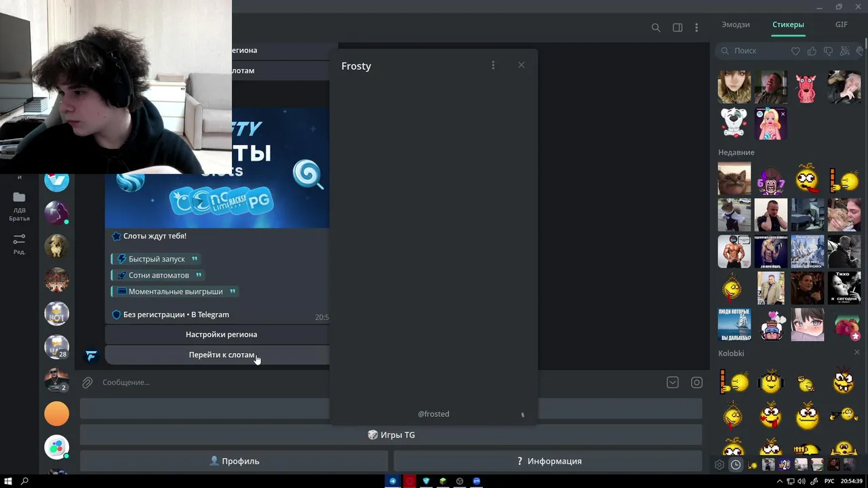Click the Моментальные выигрыши quote

[x=176, y=291]
